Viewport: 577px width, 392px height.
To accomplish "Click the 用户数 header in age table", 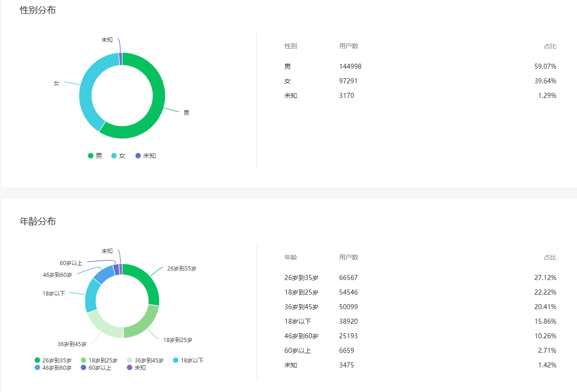I will (x=349, y=257).
